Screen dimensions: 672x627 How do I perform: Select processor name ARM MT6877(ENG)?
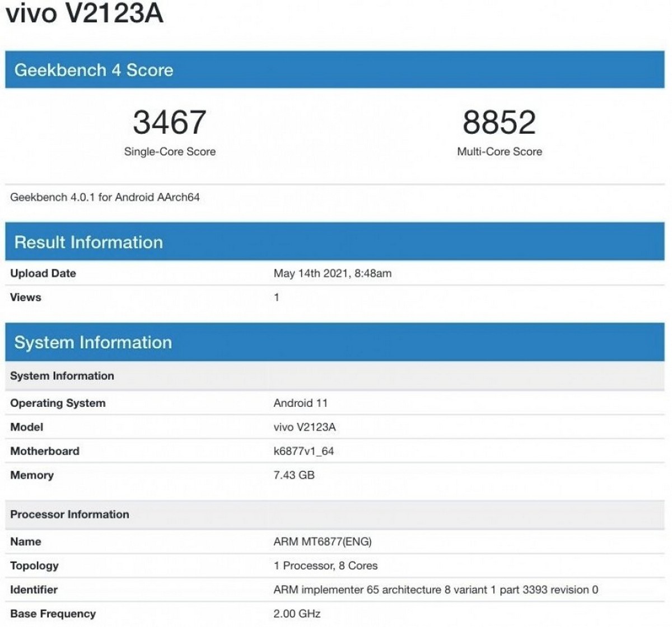322,541
